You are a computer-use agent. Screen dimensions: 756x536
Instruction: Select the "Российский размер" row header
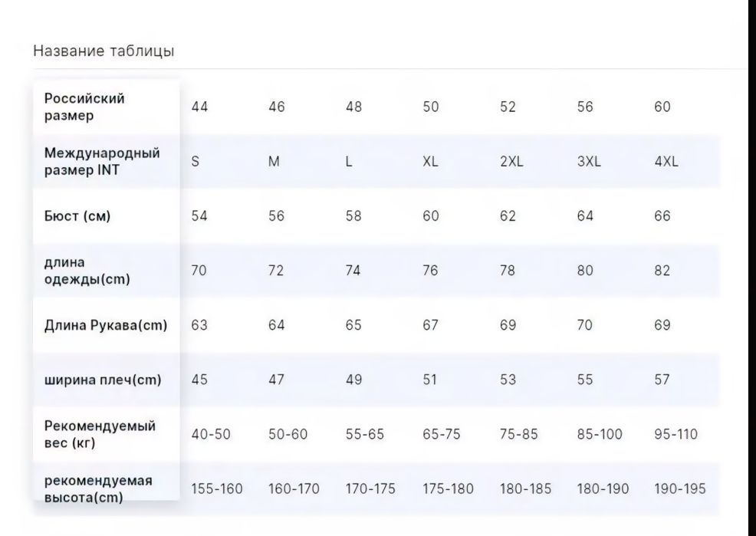tap(84, 107)
